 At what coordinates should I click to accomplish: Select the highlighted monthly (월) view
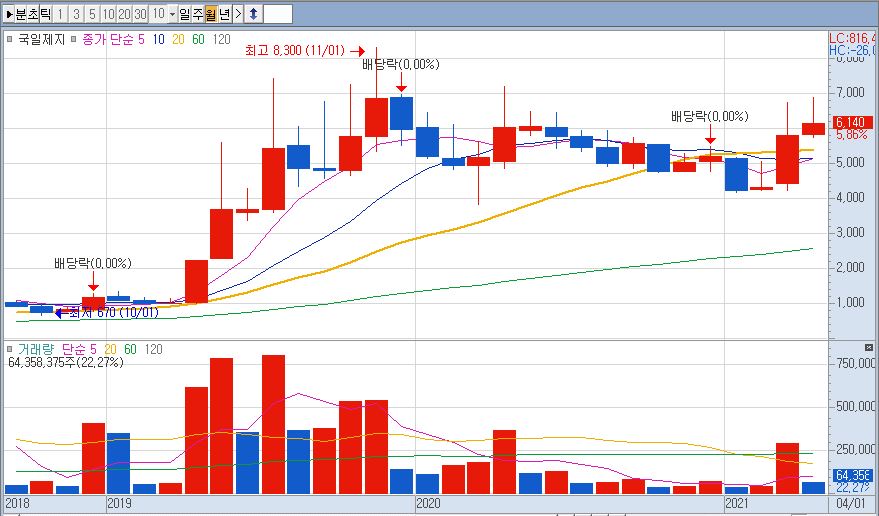(x=211, y=14)
